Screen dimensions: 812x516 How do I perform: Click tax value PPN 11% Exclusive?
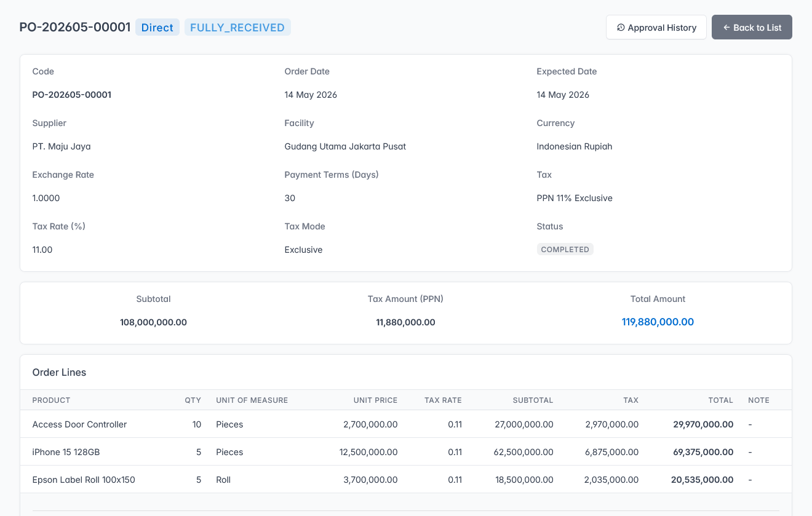[x=575, y=198]
